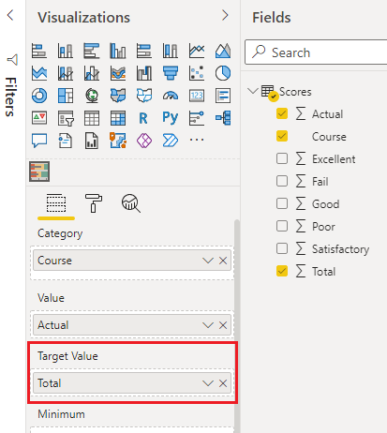Select the Q&A speech bubble visual

[39, 140]
